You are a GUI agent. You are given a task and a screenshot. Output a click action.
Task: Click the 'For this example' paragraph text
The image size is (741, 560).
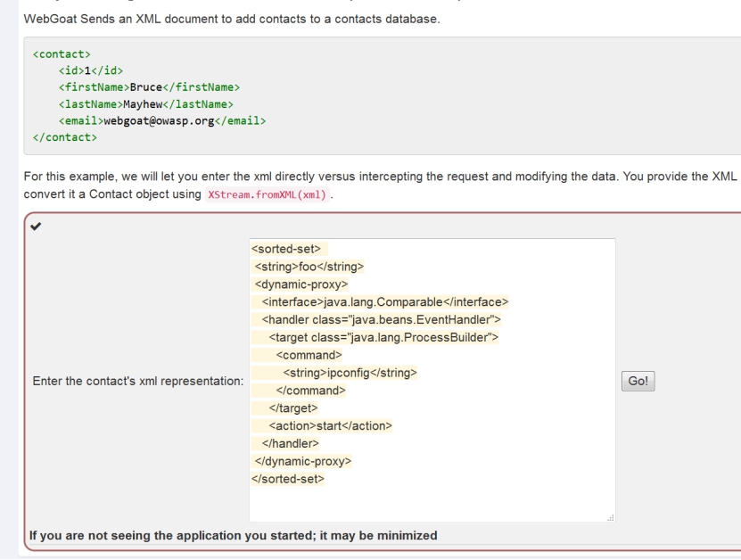click(x=381, y=185)
